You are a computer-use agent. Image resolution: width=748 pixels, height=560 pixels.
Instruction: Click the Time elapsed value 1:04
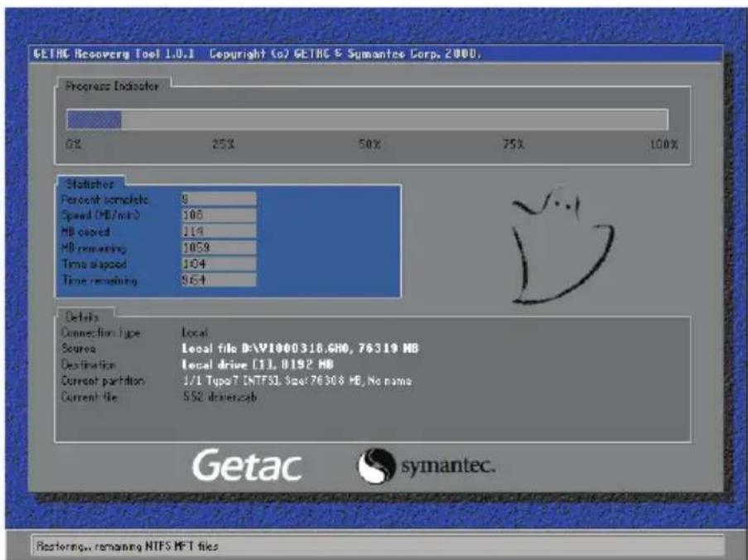click(x=219, y=263)
